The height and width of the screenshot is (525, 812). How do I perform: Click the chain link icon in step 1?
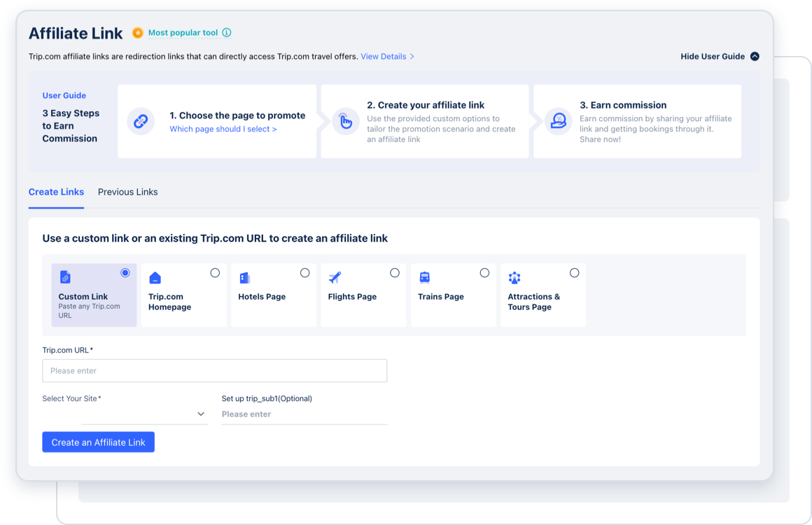(x=141, y=121)
